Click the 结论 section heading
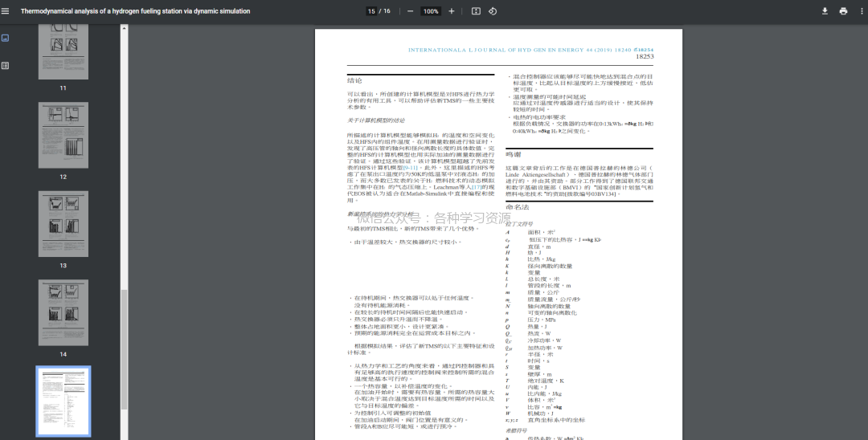 coord(354,81)
